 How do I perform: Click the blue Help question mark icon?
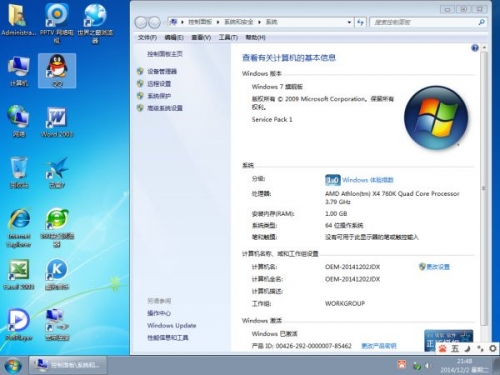pos(475,48)
